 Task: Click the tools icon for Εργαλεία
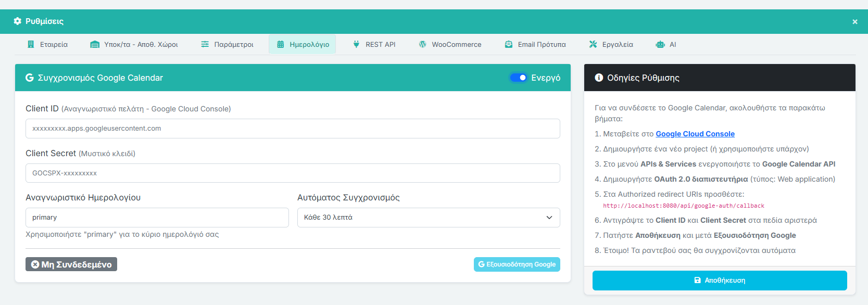[x=593, y=44]
